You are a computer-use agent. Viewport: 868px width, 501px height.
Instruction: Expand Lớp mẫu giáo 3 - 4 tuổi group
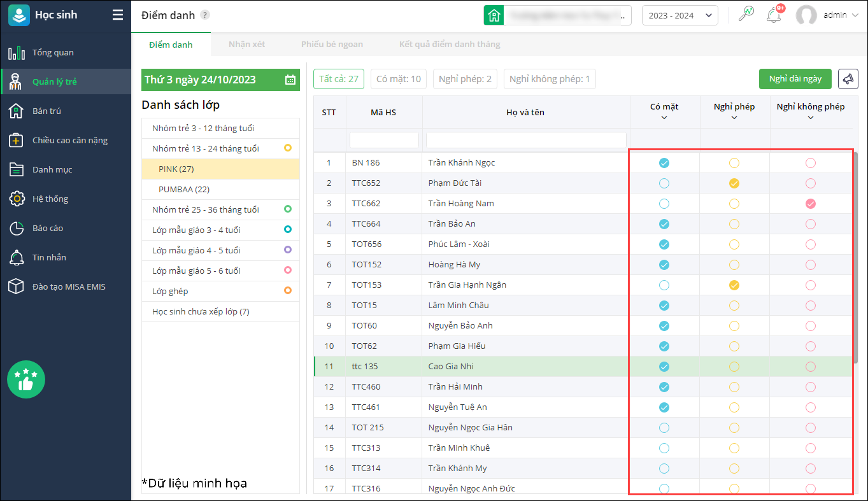coord(220,230)
